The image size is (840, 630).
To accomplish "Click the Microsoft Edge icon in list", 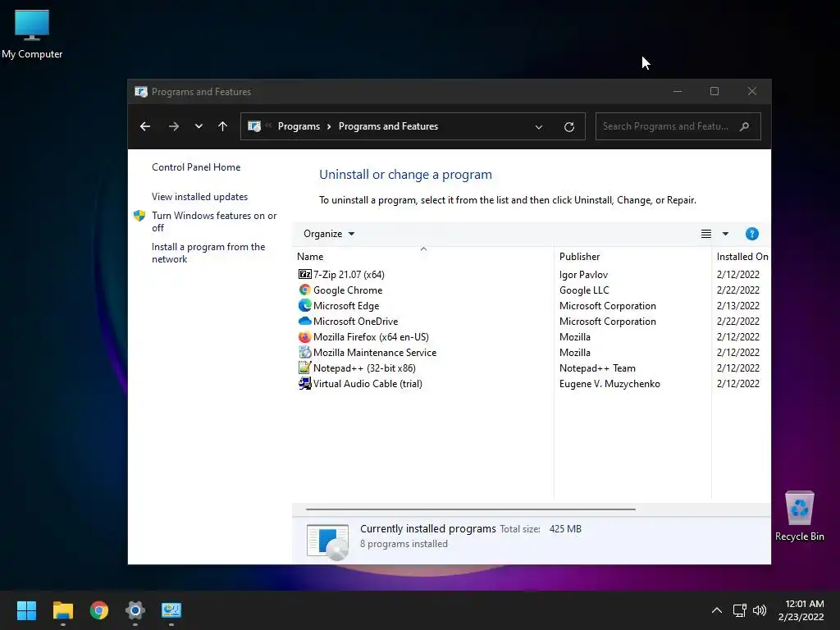I will [304, 305].
